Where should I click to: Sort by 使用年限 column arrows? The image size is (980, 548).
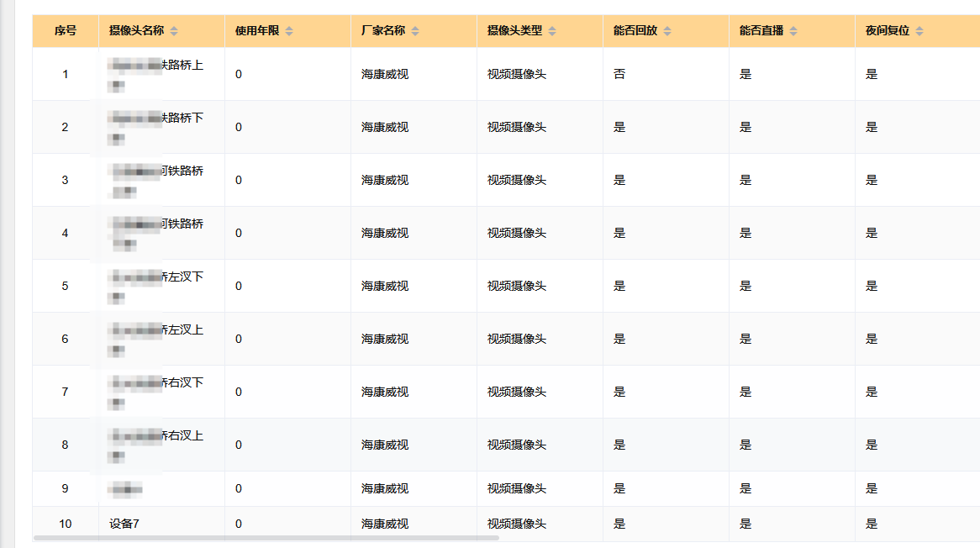[289, 31]
